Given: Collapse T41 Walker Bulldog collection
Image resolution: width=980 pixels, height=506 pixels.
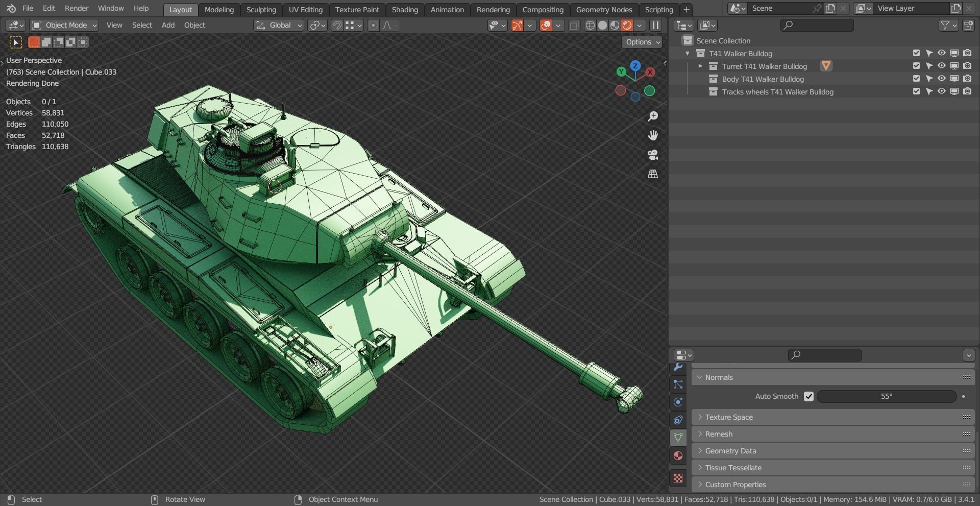Looking at the screenshot, I should coord(688,54).
